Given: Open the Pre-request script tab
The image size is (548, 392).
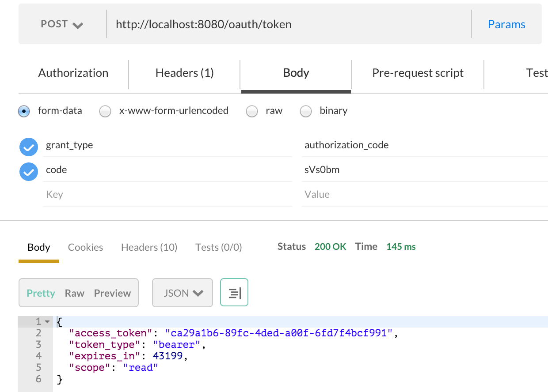Looking at the screenshot, I should click(418, 73).
